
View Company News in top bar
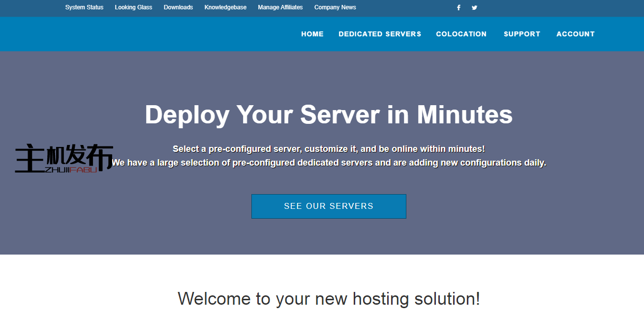[335, 7]
